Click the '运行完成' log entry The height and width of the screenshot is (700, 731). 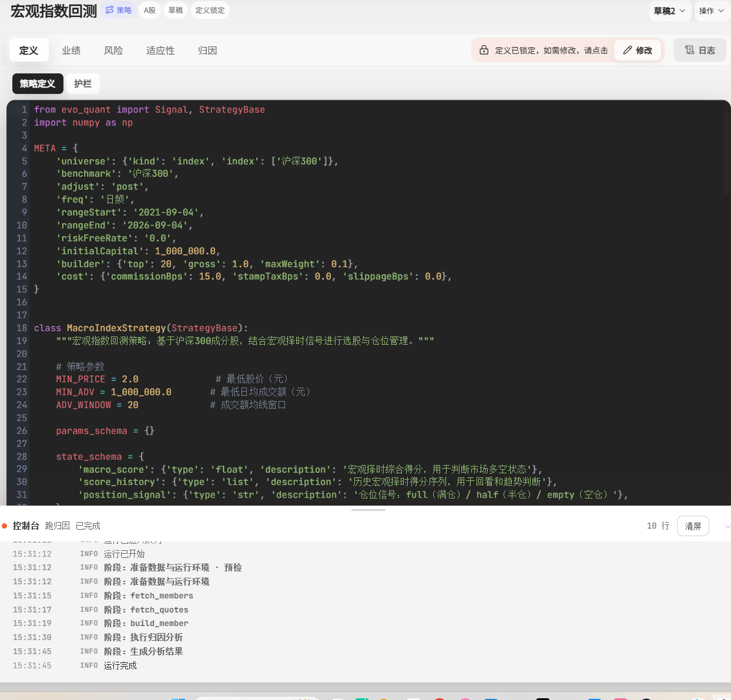pyautogui.click(x=120, y=665)
